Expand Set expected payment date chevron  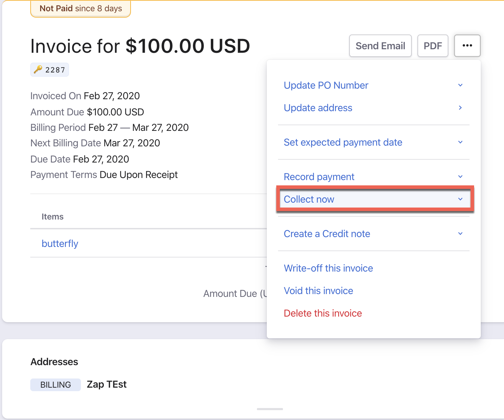click(460, 142)
